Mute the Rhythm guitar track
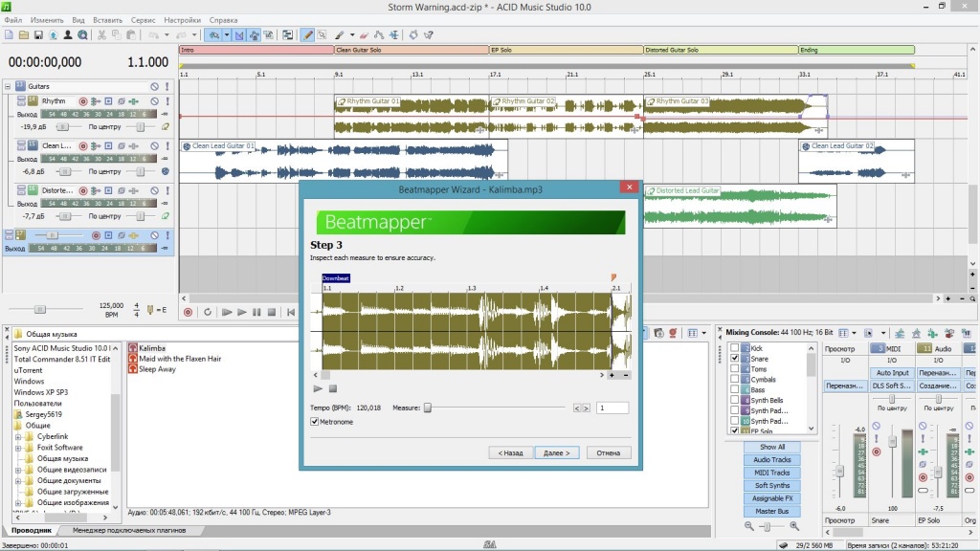 coord(154,100)
